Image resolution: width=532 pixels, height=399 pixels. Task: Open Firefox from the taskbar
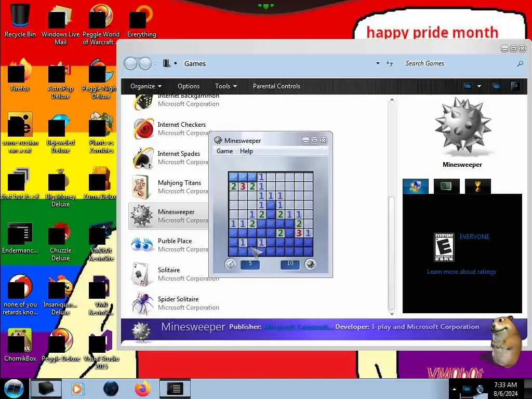tap(143, 389)
